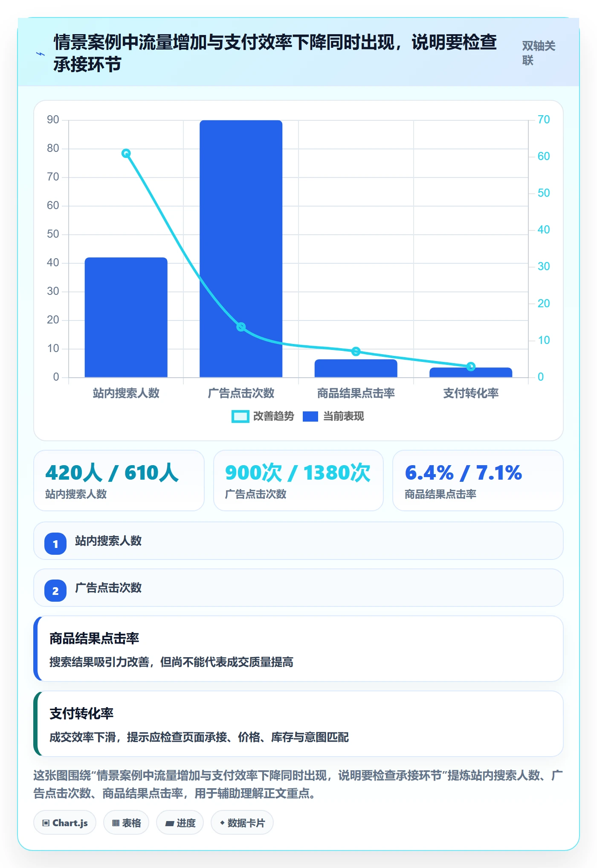
Task: Select list row 站内搜索人数
Action: pyautogui.click(x=298, y=541)
